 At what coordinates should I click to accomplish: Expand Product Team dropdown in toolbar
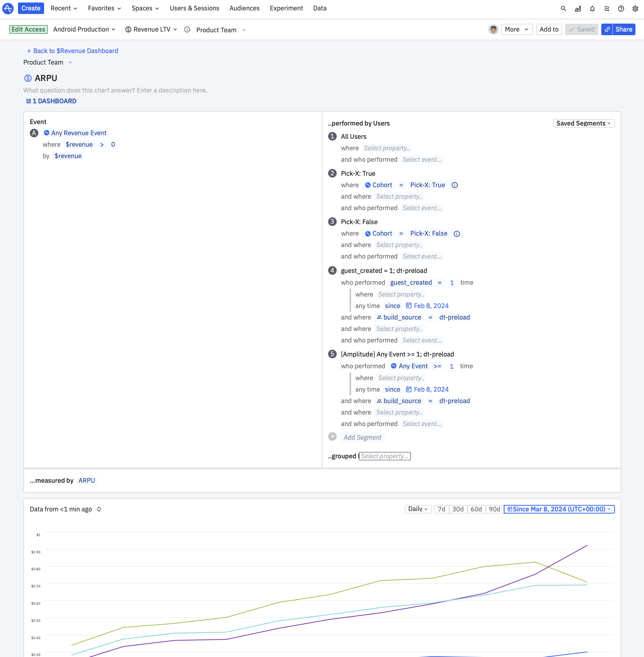point(221,30)
